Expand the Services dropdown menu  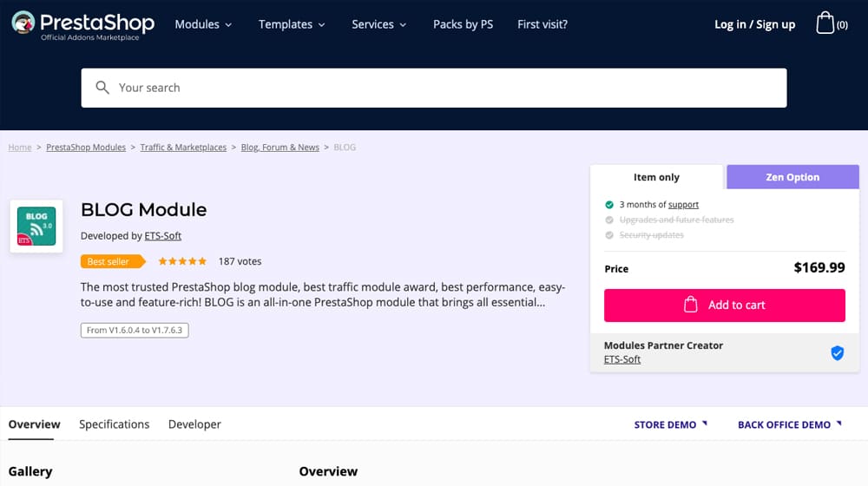coord(379,24)
